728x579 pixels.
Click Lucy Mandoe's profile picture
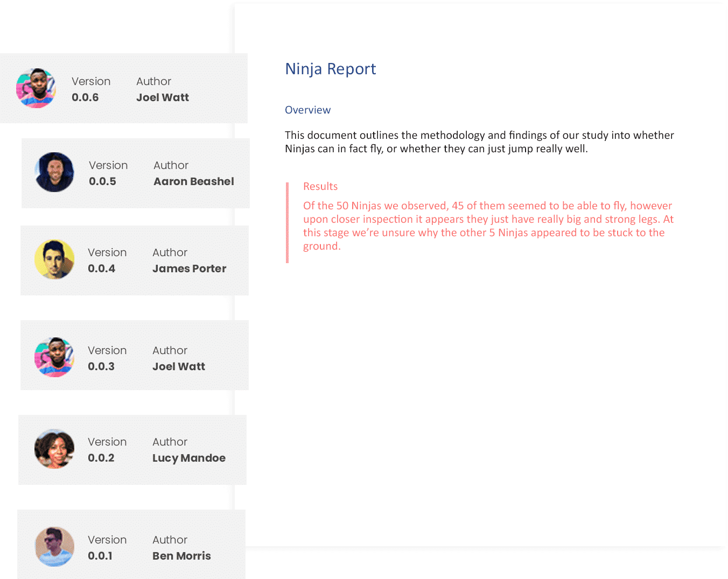54,449
